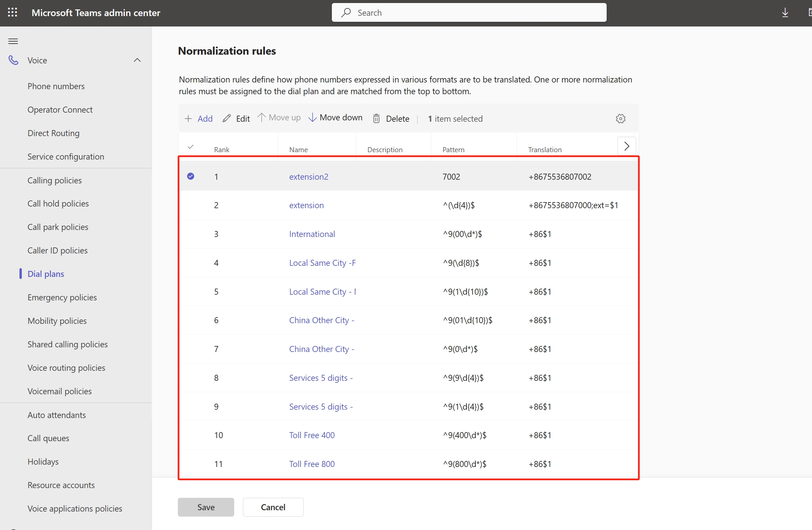Open Toll Free 800 rule
Image resolution: width=812 pixels, height=530 pixels.
(x=312, y=464)
